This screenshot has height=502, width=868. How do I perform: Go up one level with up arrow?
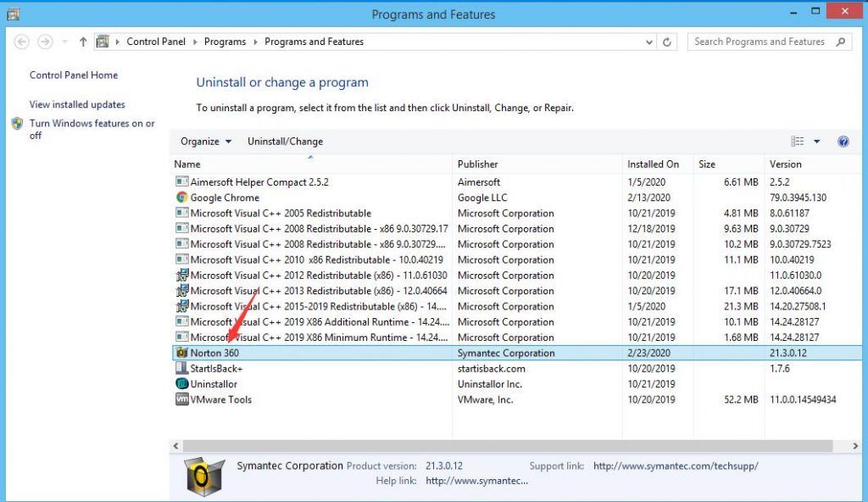click(83, 42)
